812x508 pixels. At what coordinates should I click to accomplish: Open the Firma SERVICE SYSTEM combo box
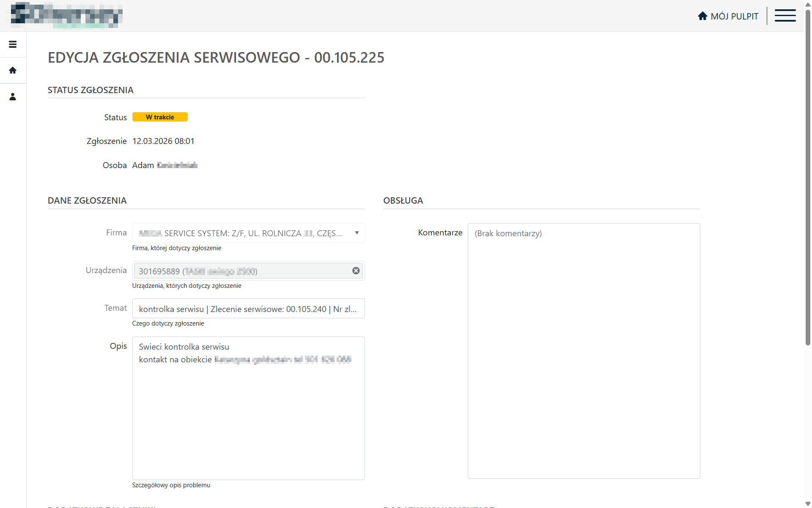[x=241, y=233]
